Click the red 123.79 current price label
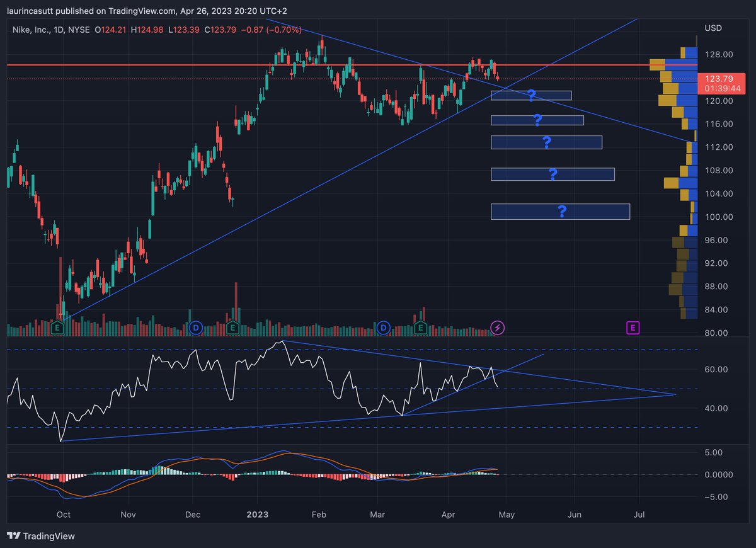 (719, 79)
